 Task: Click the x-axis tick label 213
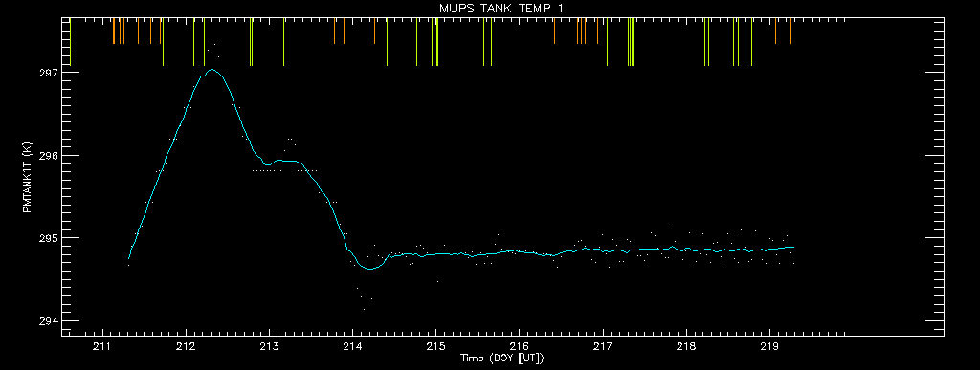tap(269, 346)
